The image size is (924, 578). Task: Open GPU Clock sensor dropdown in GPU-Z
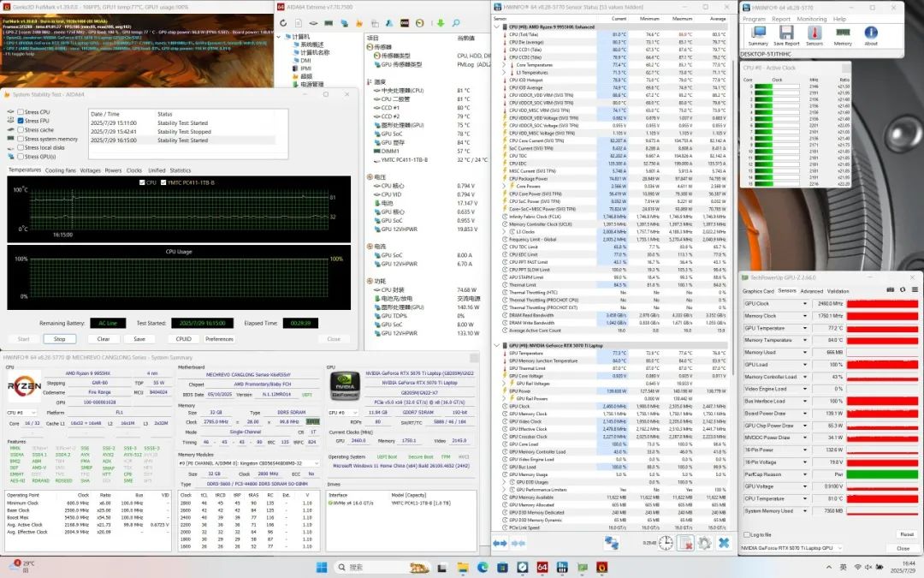[805, 303]
